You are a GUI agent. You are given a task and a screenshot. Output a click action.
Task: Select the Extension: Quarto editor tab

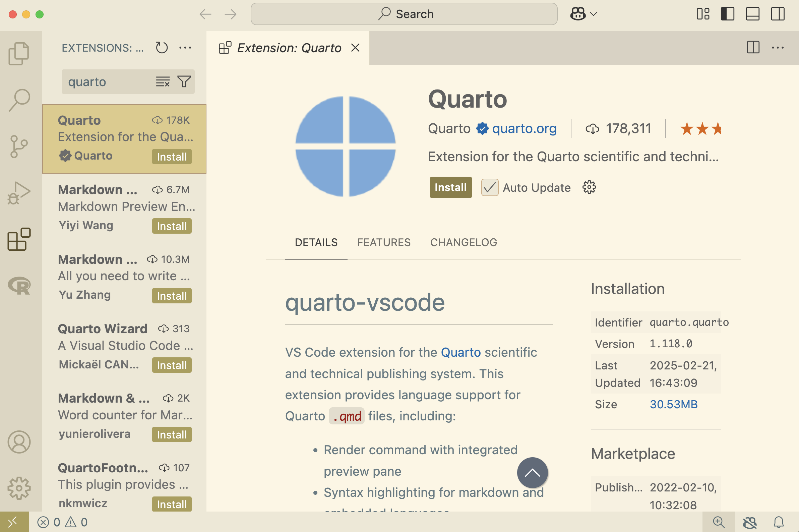pos(288,48)
